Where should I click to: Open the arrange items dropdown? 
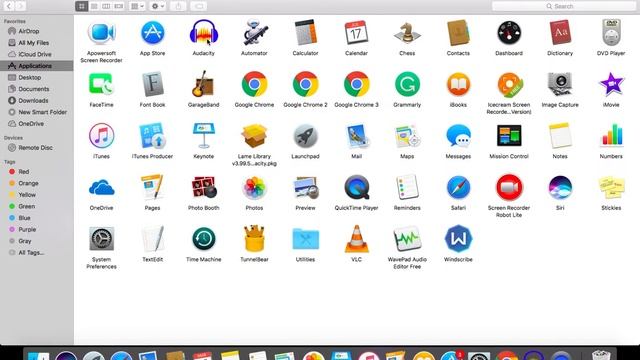tap(137, 6)
